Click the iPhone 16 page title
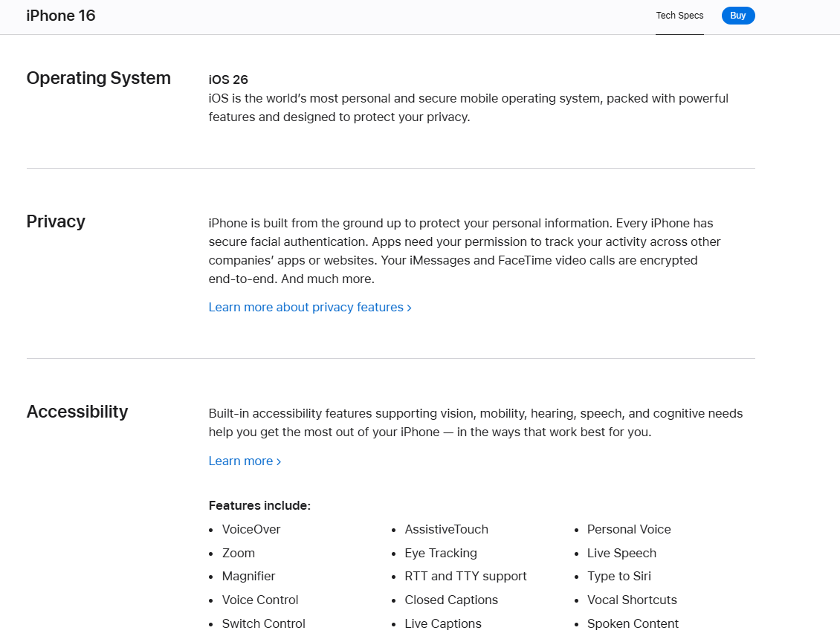840x642 pixels. point(61,16)
